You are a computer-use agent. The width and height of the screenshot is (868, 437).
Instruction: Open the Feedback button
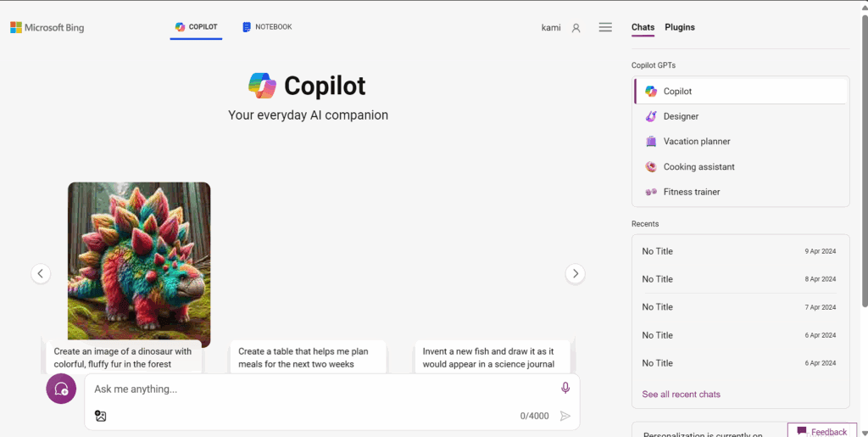pyautogui.click(x=821, y=431)
